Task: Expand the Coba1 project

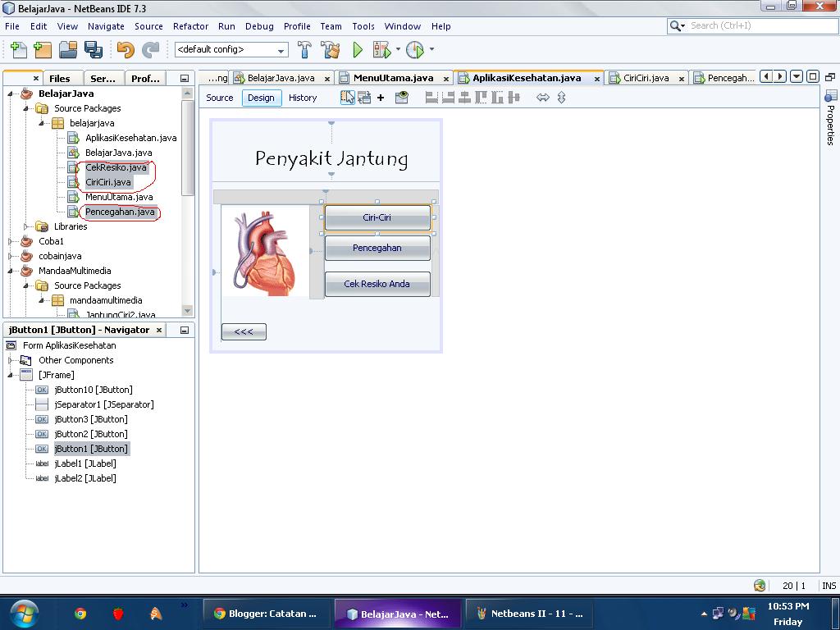Action: point(10,242)
